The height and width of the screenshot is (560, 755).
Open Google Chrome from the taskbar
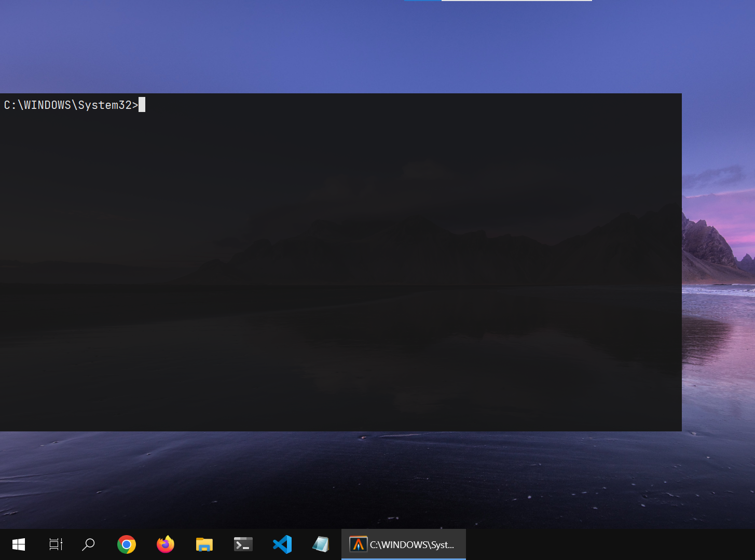coord(126,544)
